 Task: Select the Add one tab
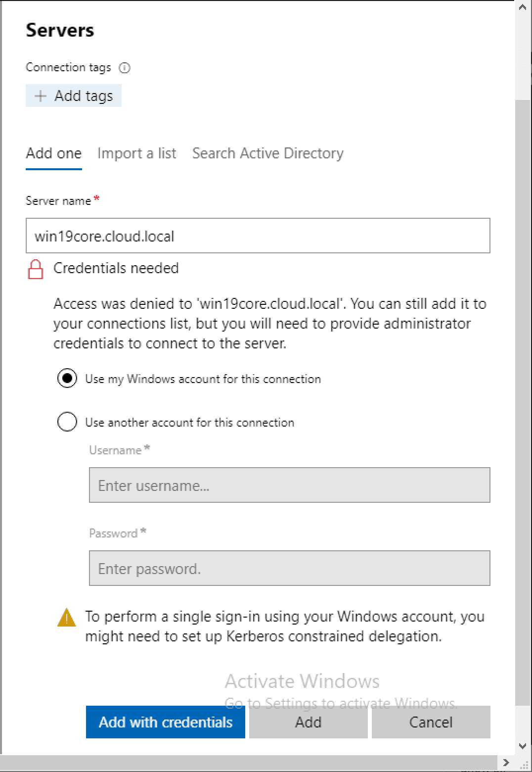click(x=53, y=153)
